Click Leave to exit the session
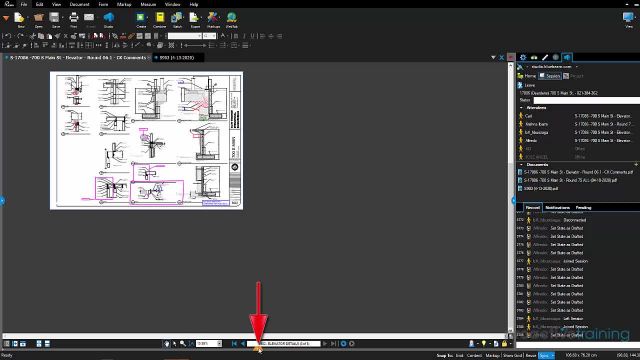 pyautogui.click(x=530, y=85)
